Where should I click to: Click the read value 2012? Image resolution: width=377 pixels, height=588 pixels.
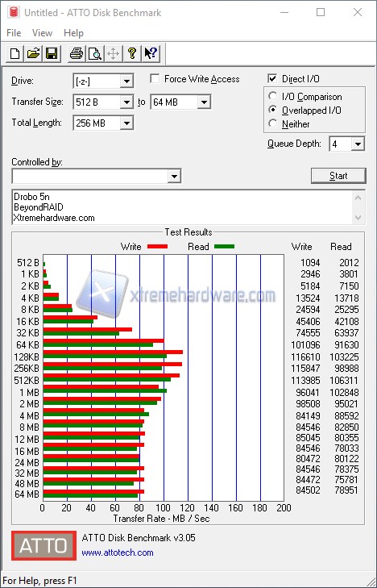[349, 262]
